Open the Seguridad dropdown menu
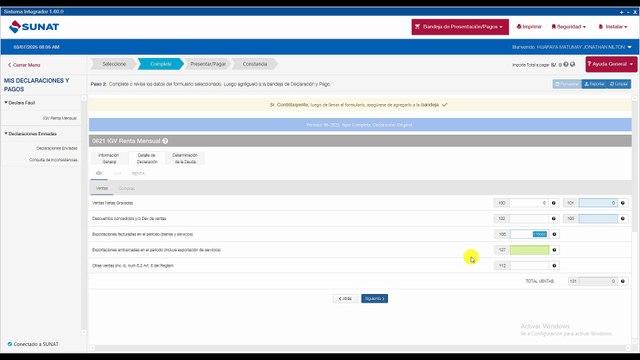 [569, 27]
